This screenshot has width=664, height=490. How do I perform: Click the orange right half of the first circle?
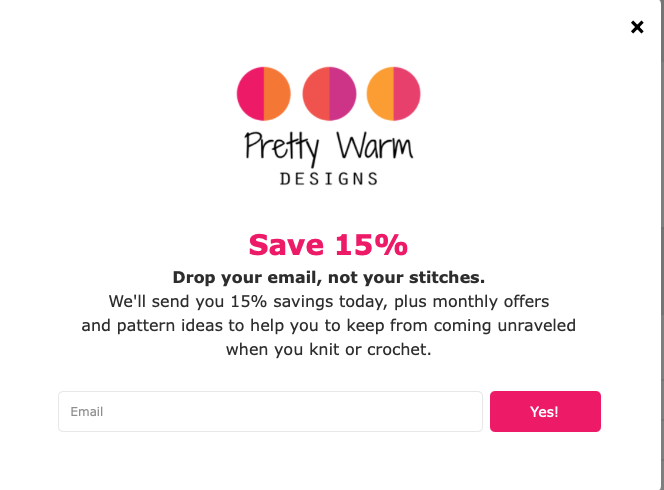point(277,94)
